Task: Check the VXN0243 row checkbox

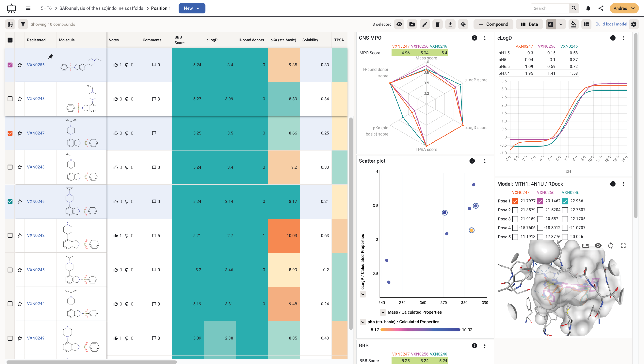Action: point(10,167)
